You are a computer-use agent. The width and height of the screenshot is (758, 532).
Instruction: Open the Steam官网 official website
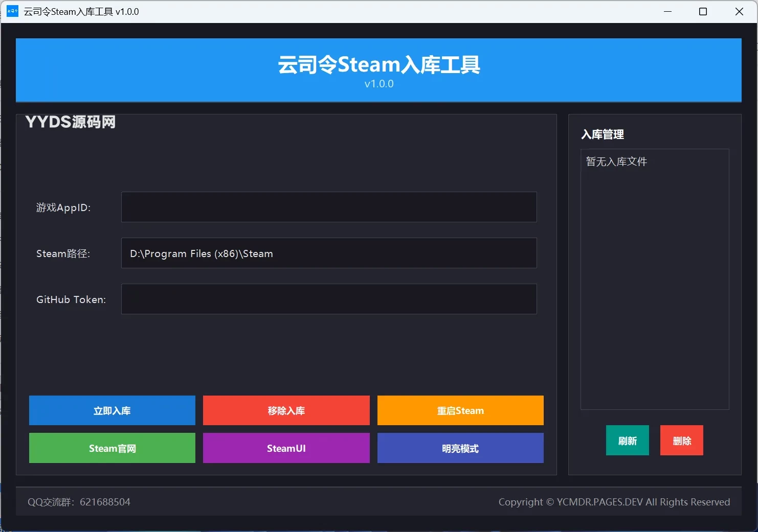[x=112, y=448]
